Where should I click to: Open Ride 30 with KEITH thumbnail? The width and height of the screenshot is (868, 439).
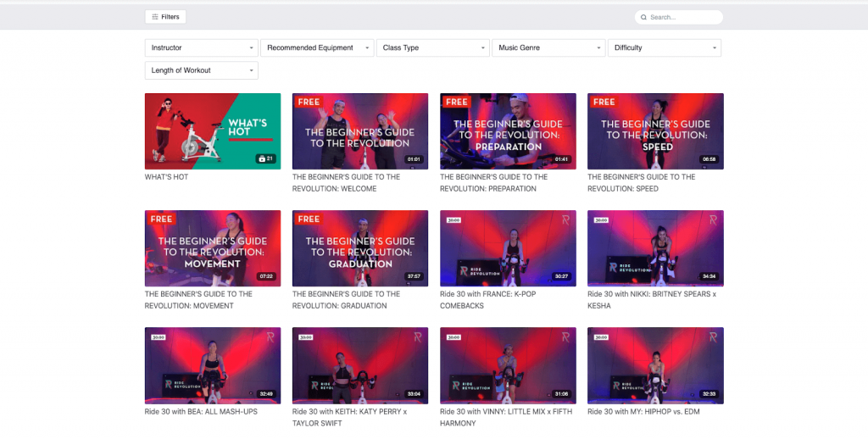tap(359, 365)
